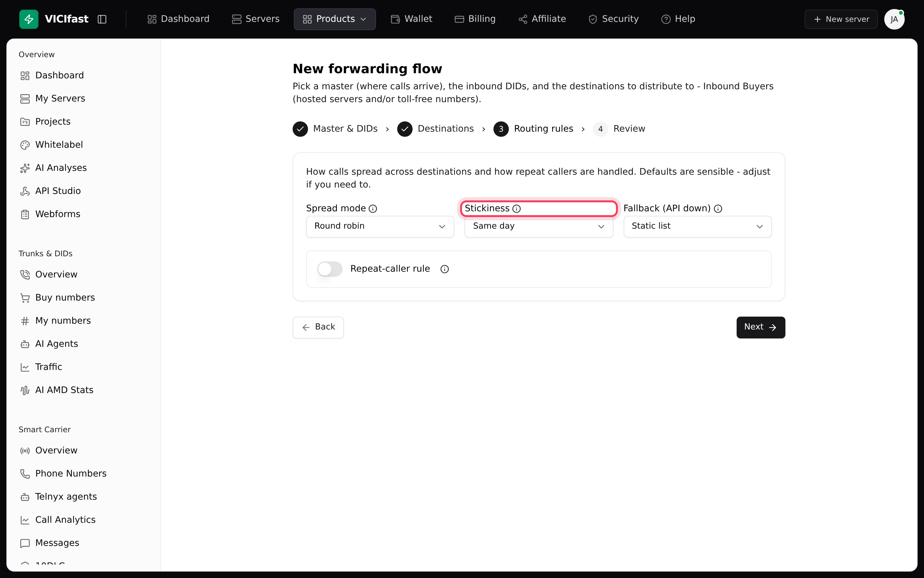Click info icon next to Spread mode
Image resolution: width=924 pixels, height=578 pixels.
(373, 209)
